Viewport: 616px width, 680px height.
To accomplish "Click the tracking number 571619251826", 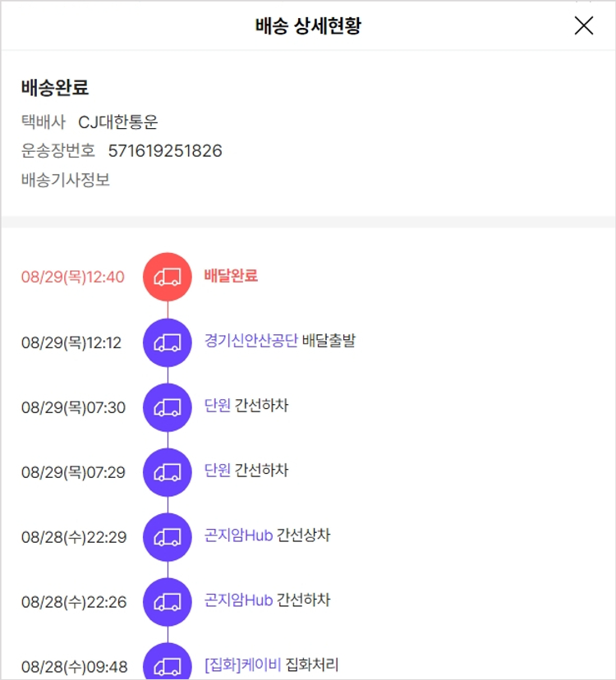I will 165,151.
